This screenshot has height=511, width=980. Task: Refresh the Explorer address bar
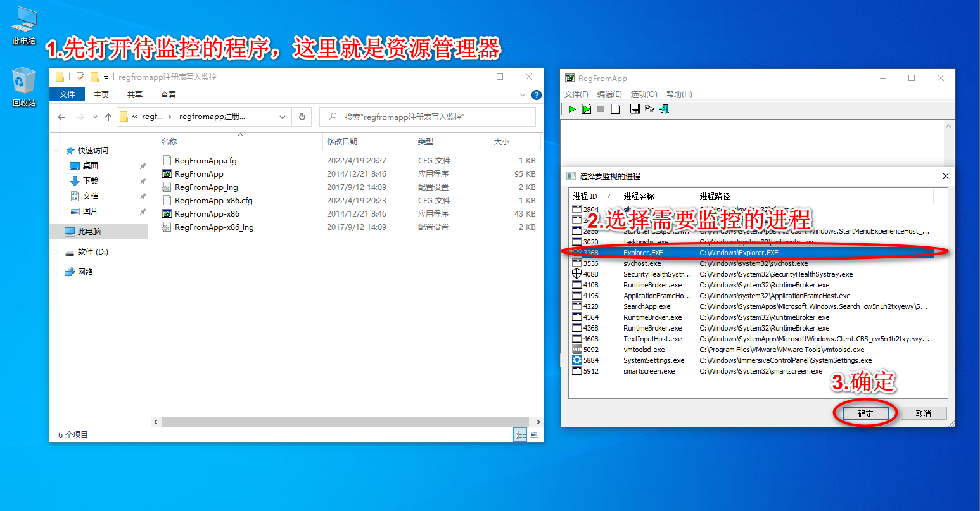point(302,117)
